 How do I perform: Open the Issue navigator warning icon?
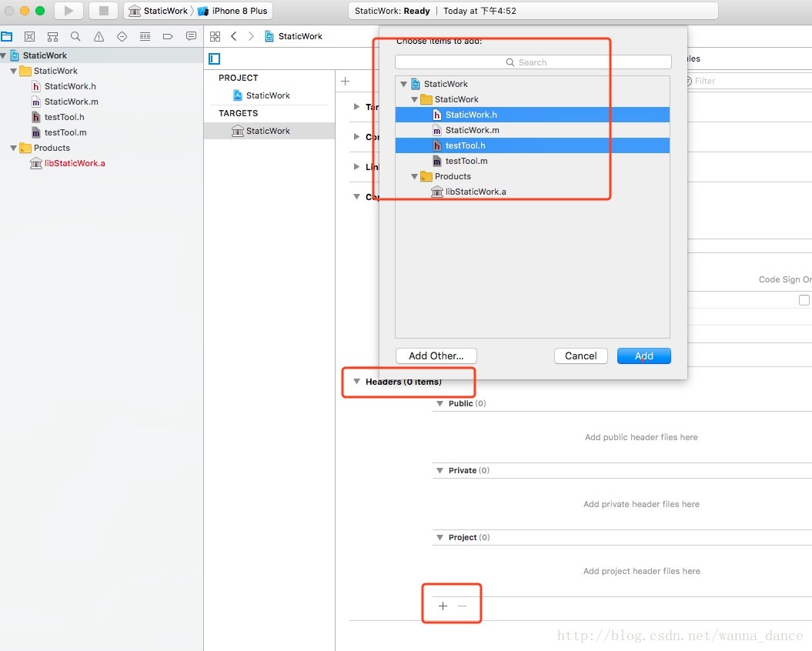coord(99,36)
